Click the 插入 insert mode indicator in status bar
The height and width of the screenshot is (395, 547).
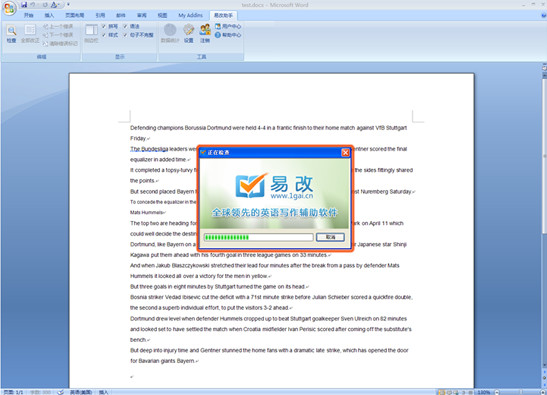[x=103, y=392]
